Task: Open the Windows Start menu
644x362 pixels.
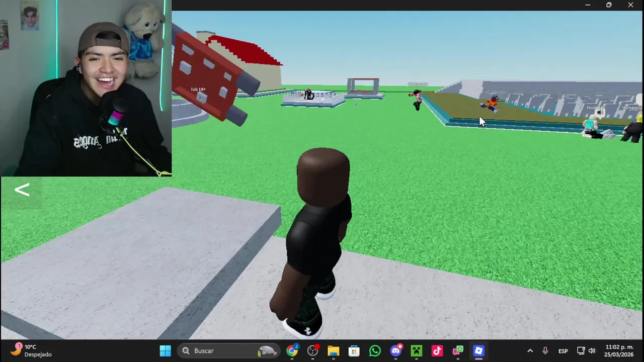Action: 166,350
